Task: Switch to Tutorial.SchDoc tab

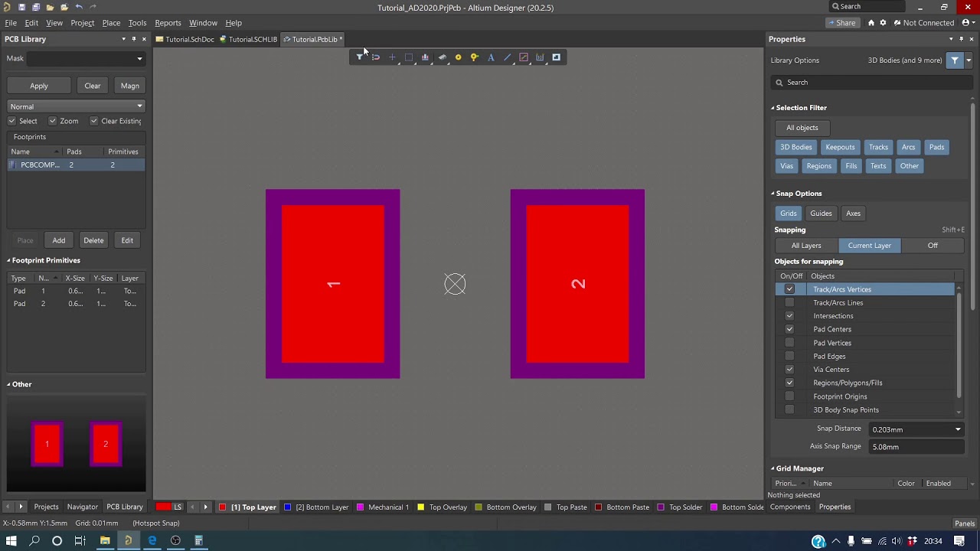Action: click(185, 39)
